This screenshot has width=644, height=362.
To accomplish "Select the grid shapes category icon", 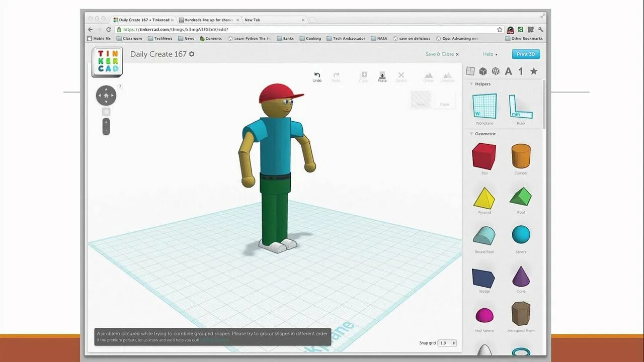I will (x=470, y=71).
